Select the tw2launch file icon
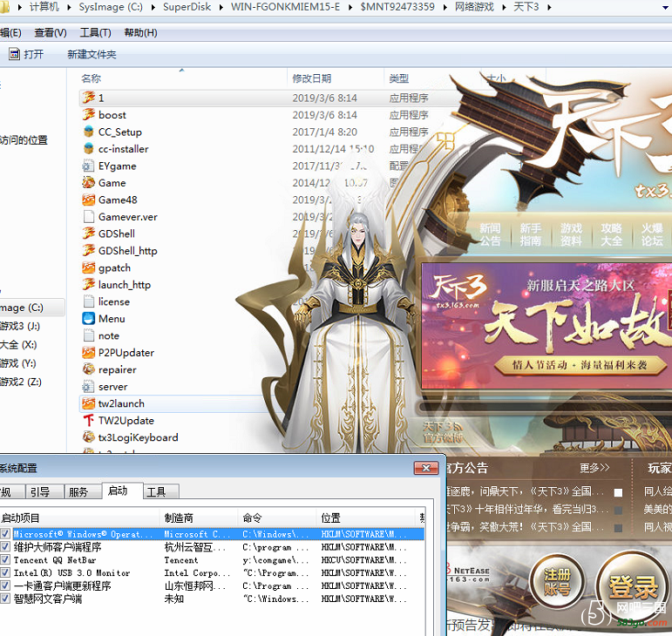Screen dimensions: 672x636 (x=89, y=403)
